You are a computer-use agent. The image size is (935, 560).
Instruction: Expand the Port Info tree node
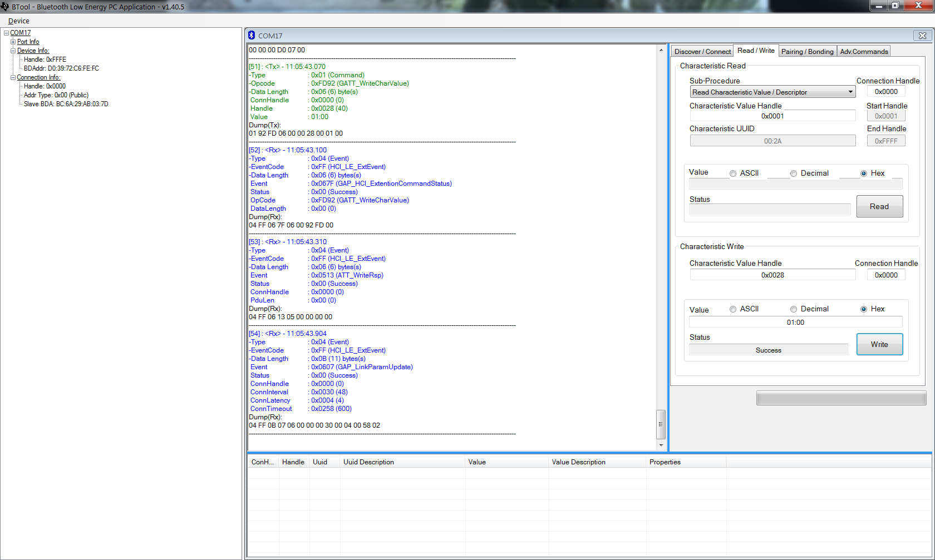coord(13,42)
